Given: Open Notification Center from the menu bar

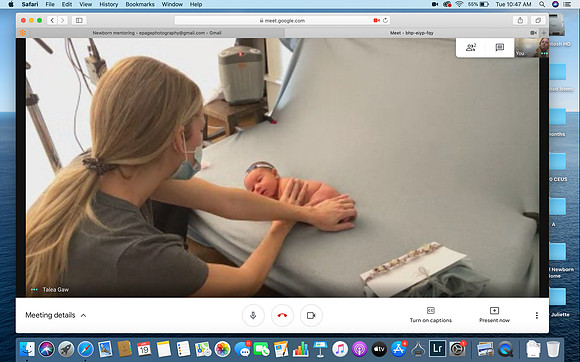Looking at the screenshot, I should pos(567,4).
